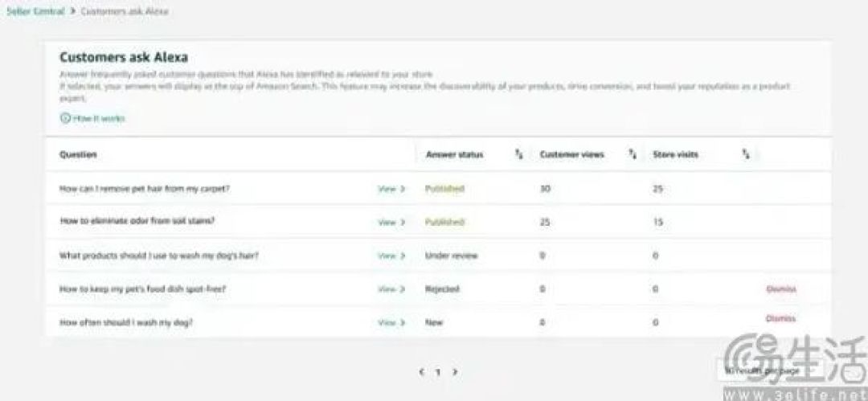The image size is (868, 401).
Task: Click the Published status for pet hair row
Action: pyautogui.click(x=444, y=189)
